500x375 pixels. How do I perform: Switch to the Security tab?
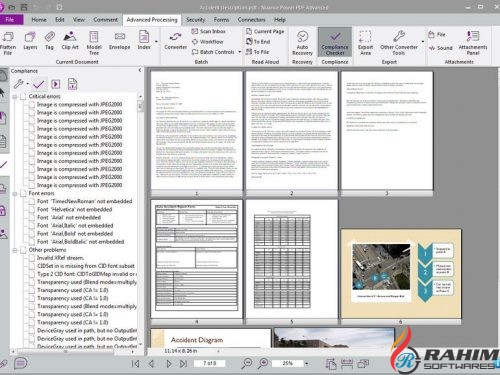pos(195,20)
